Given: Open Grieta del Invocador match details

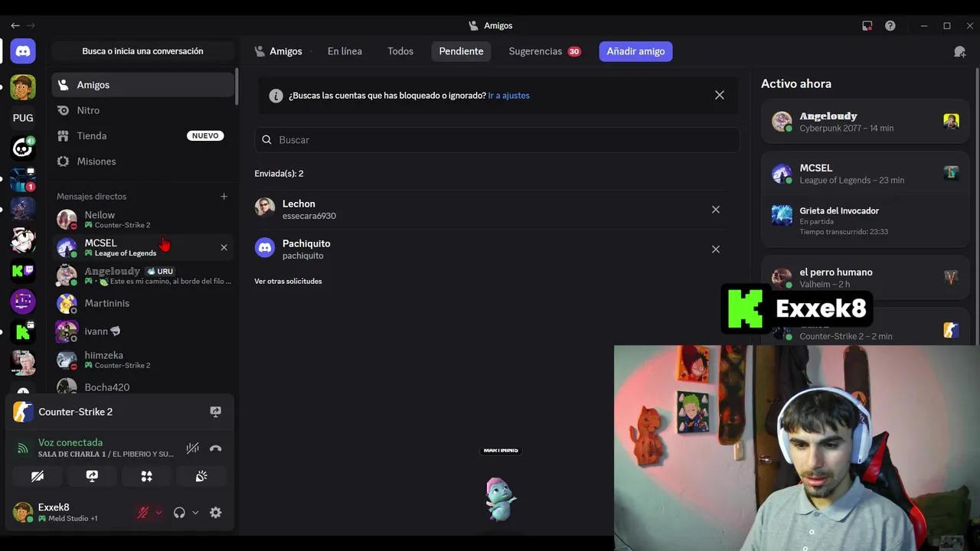Looking at the screenshot, I should tap(865, 220).
